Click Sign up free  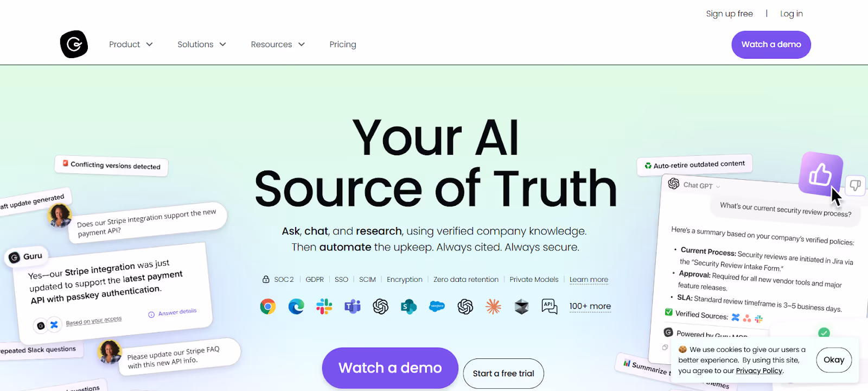click(729, 14)
